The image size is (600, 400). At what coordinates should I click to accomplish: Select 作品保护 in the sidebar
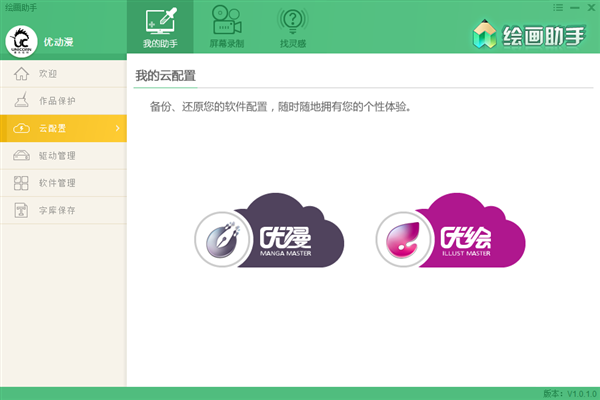pyautogui.click(x=64, y=101)
